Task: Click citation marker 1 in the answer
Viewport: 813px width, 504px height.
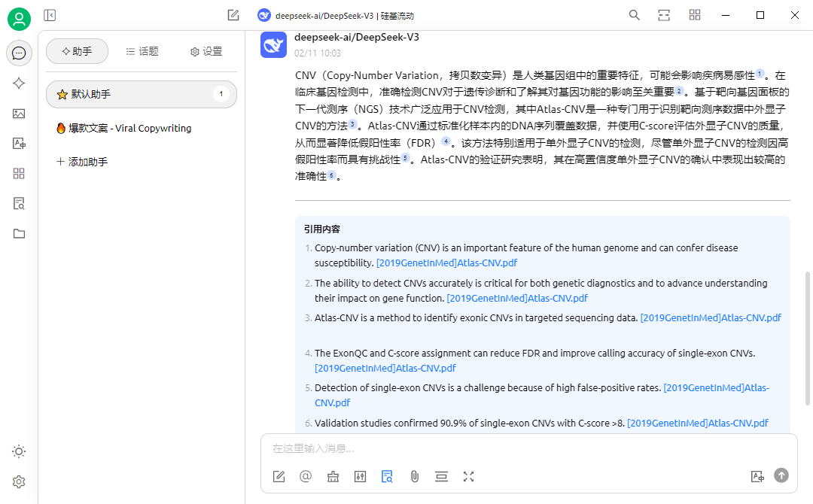Action: [760, 74]
